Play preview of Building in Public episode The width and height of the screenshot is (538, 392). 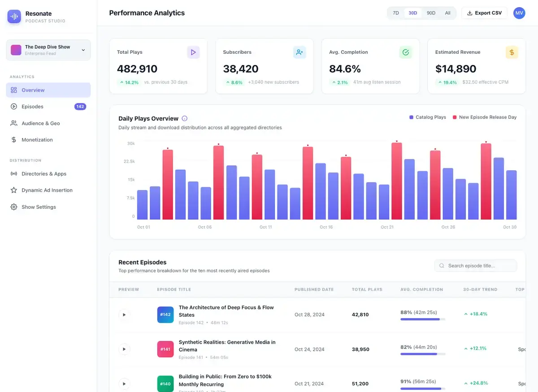tap(124, 384)
